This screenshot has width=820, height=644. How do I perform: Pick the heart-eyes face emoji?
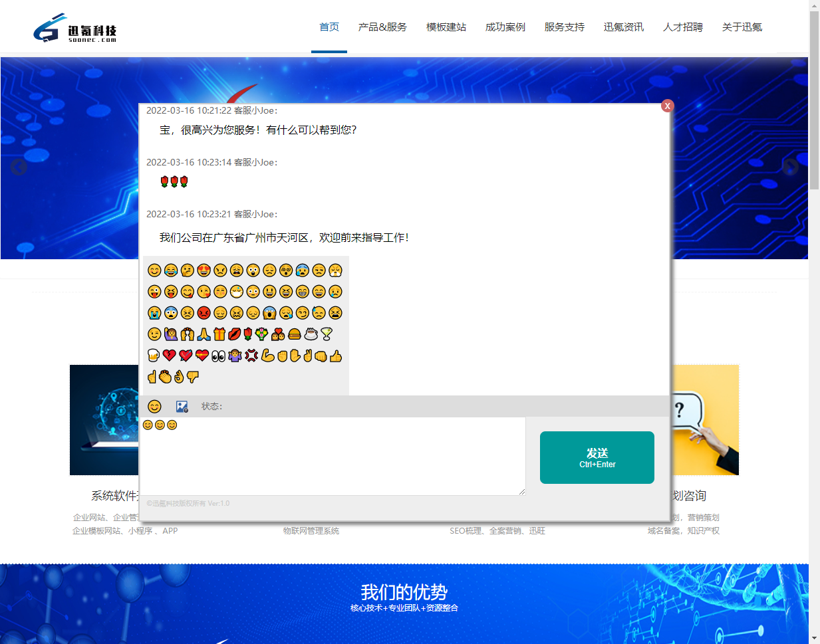204,270
